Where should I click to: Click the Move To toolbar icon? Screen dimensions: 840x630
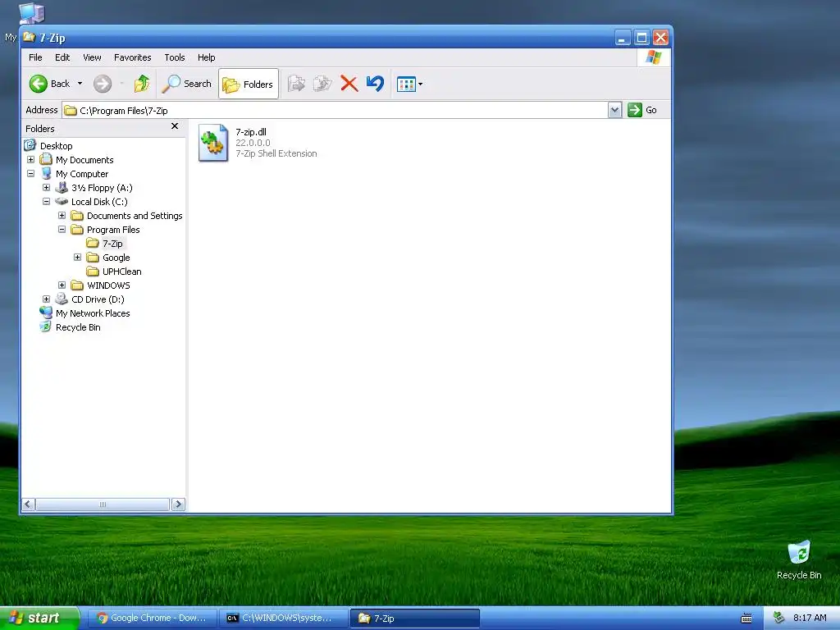click(x=296, y=84)
